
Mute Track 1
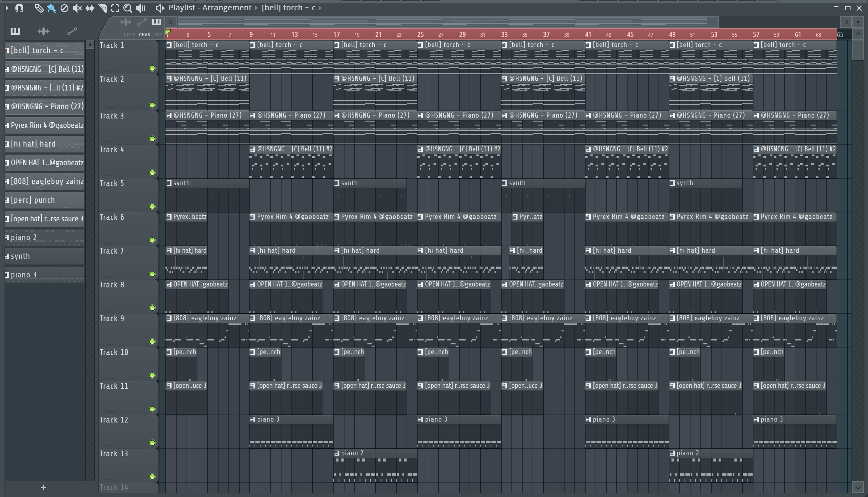tap(153, 69)
